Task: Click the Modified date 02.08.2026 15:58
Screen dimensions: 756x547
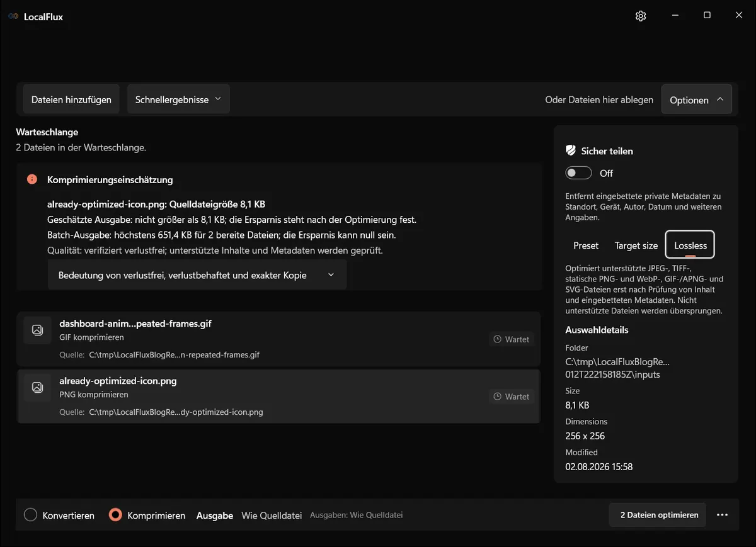Action: tap(599, 466)
